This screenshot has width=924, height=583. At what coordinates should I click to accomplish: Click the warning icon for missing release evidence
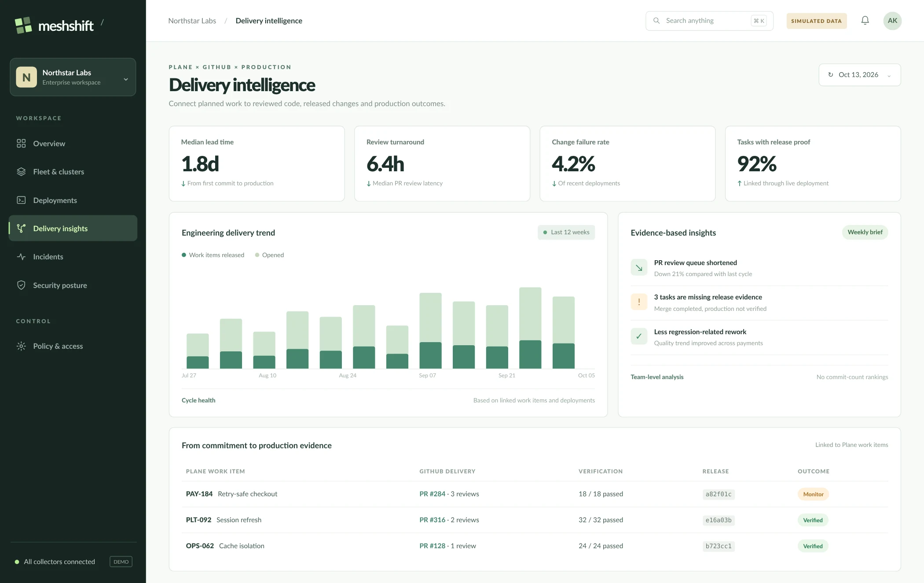pos(639,302)
